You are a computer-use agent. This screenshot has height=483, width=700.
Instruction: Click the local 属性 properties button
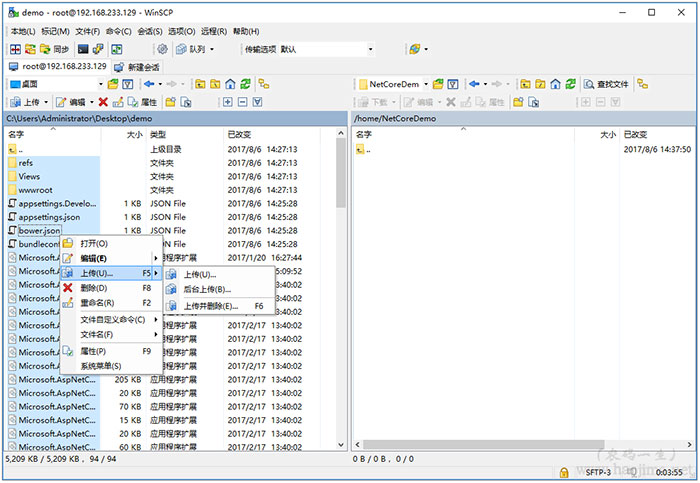[x=142, y=102]
